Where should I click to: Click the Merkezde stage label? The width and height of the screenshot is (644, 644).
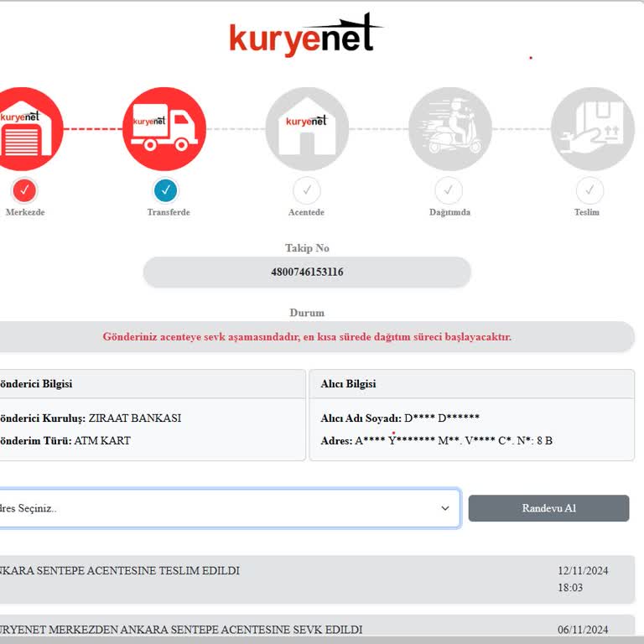pos(25,212)
